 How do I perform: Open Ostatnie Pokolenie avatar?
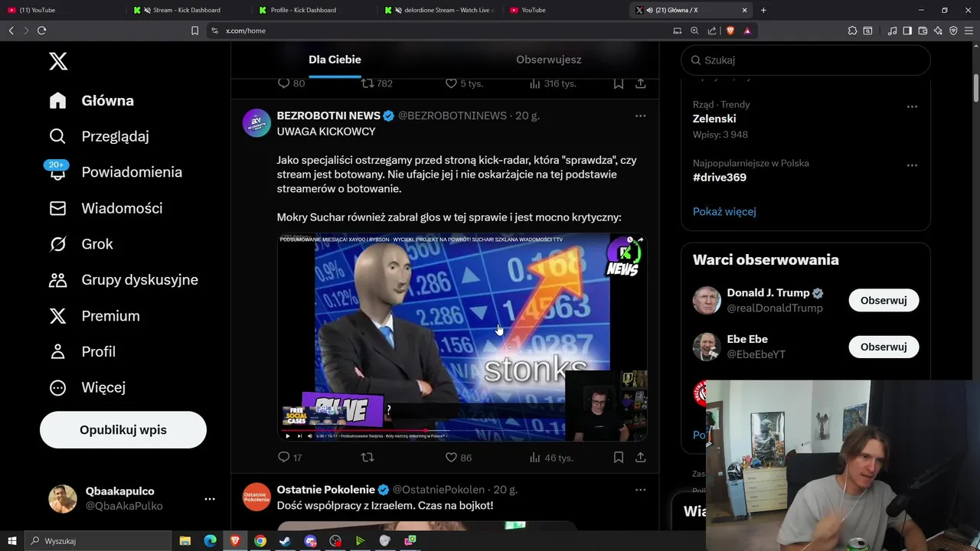coord(256,497)
